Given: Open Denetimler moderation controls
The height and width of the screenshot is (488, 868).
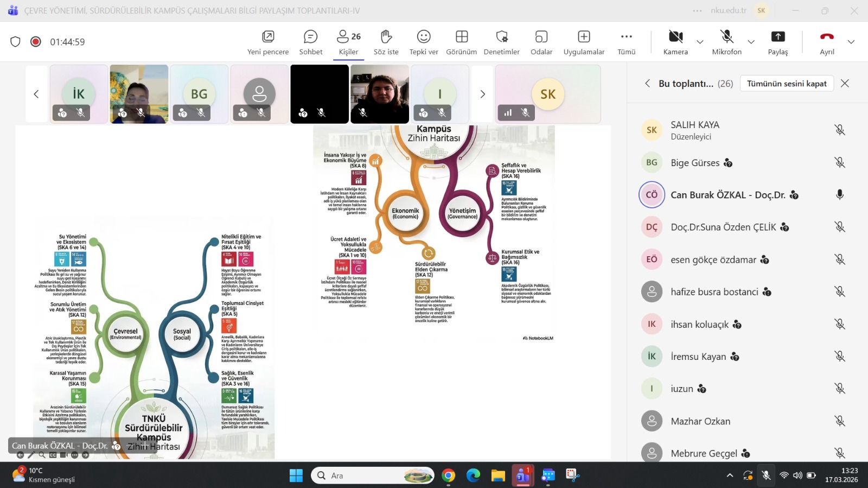Looking at the screenshot, I should [x=501, y=42].
